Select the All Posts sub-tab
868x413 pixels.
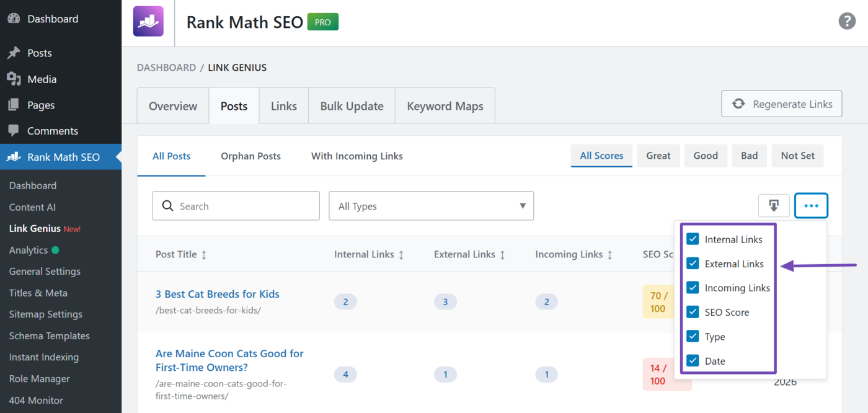click(x=172, y=156)
